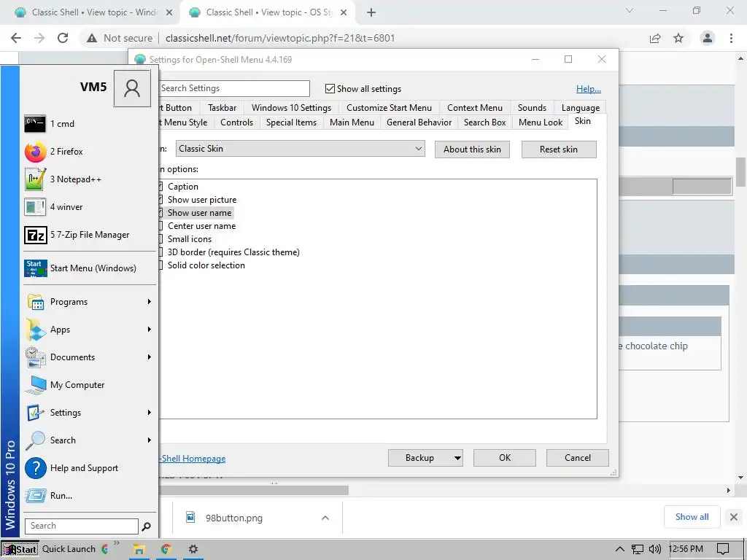The height and width of the screenshot is (560, 747).
Task: Switch to the Context Menu tab
Action: 474,108
